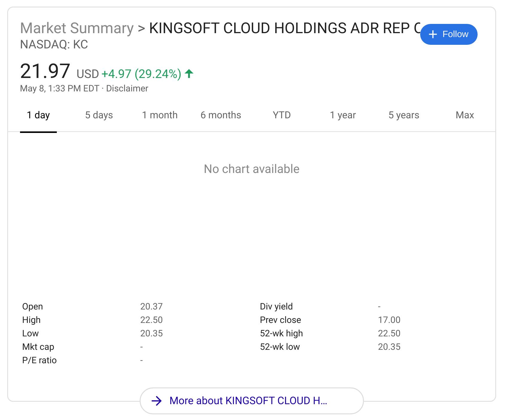The image size is (506, 420).
Task: Click the green up arrow indicator
Action: 189,73
